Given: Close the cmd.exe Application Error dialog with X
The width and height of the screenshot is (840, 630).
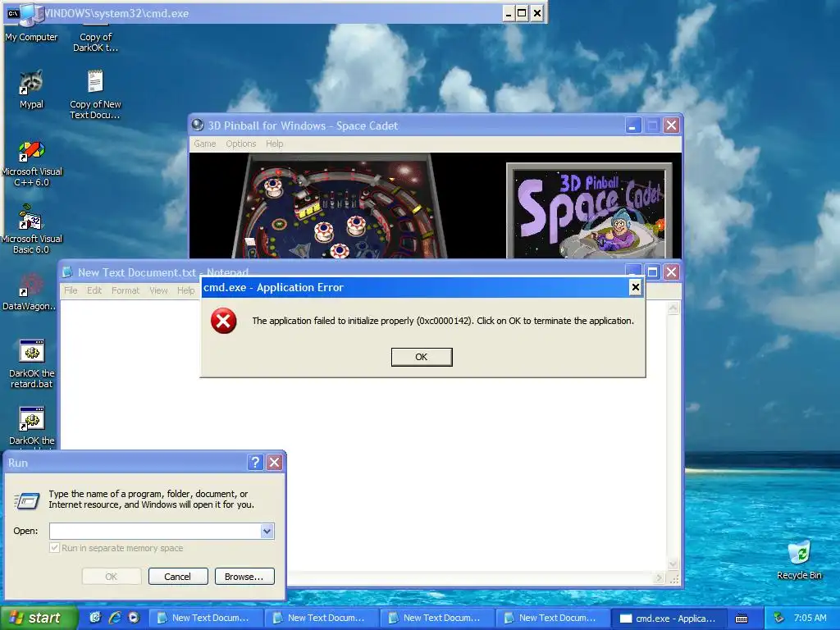Looking at the screenshot, I should (636, 287).
